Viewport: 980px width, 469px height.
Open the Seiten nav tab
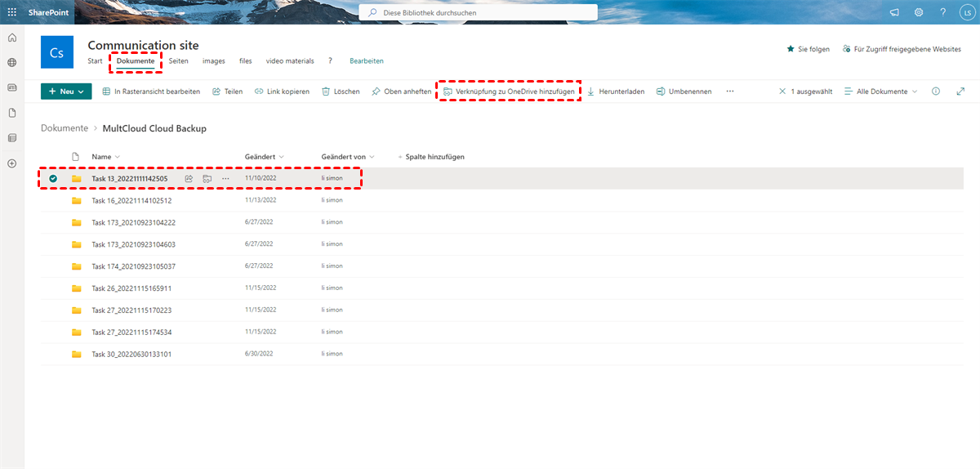[x=178, y=61]
